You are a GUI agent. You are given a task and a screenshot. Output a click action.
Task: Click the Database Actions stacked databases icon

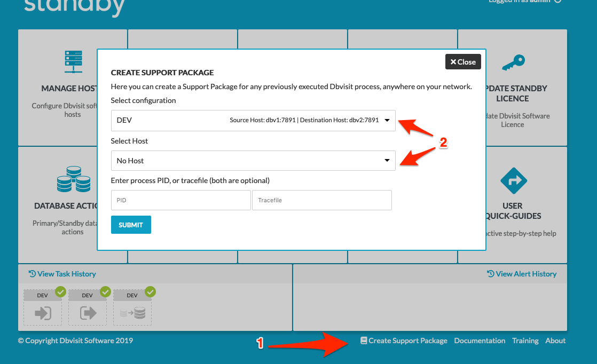point(74,179)
